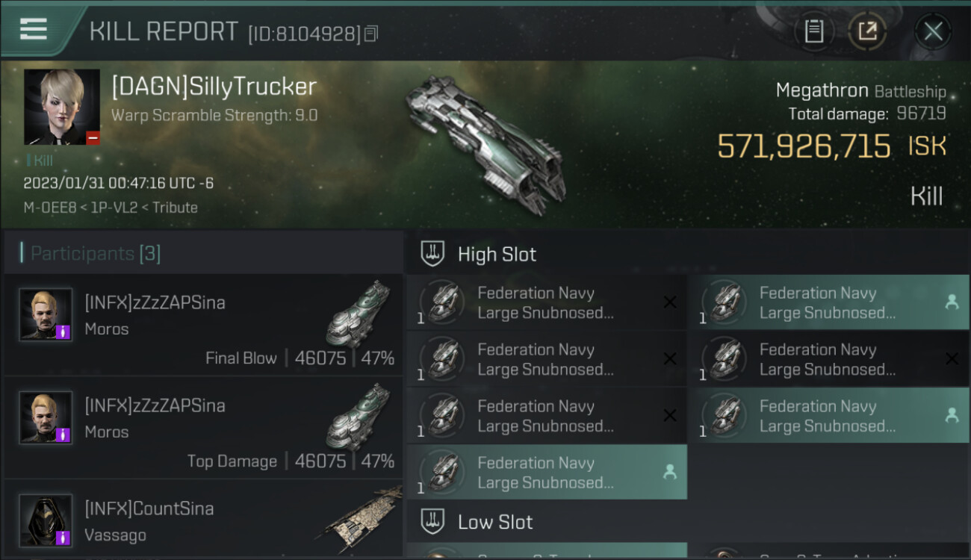Screen dimensions: 971x560
Task: Open the CountSina Vassago participant entry
Action: 203,519
